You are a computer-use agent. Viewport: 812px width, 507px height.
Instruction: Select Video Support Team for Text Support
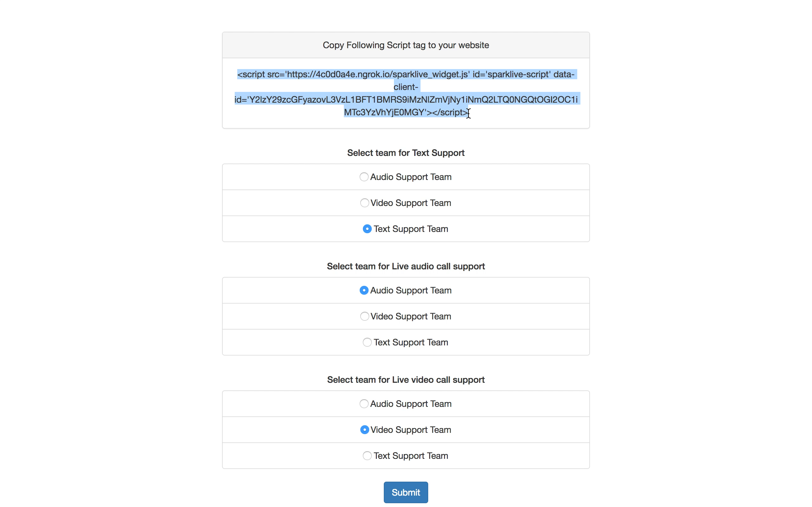(x=364, y=203)
